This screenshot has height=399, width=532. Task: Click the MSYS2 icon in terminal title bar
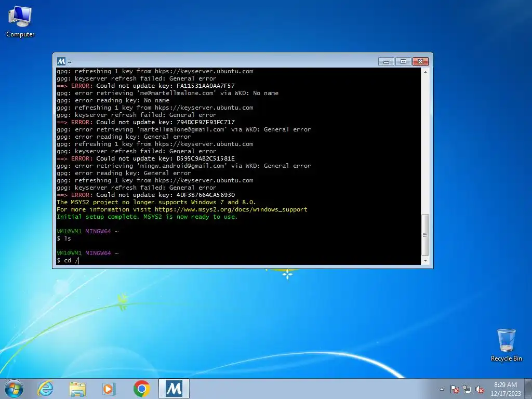coord(61,61)
